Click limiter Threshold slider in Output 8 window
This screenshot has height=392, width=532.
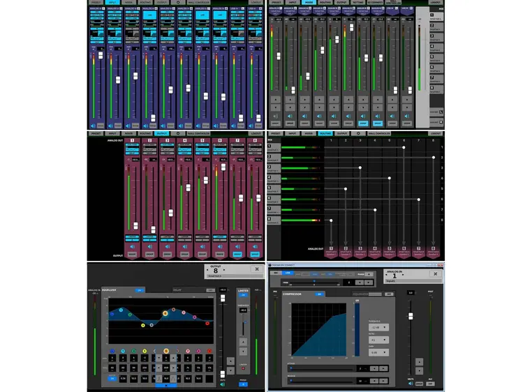coord(243,325)
